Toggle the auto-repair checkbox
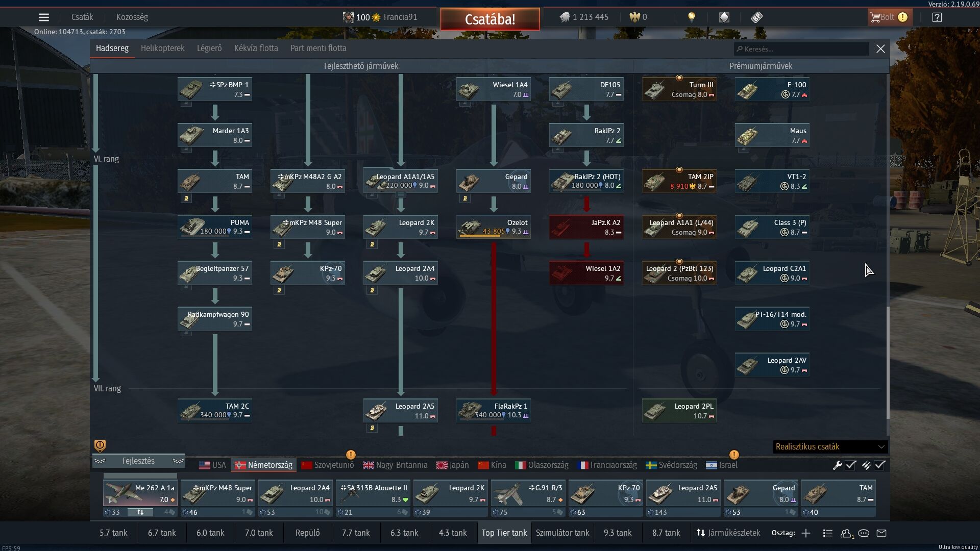Image resolution: width=980 pixels, height=551 pixels. click(851, 465)
